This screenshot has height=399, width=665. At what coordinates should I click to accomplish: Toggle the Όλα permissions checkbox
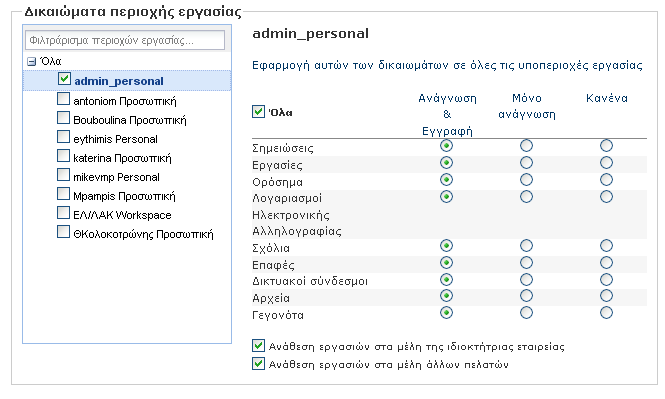point(258,112)
